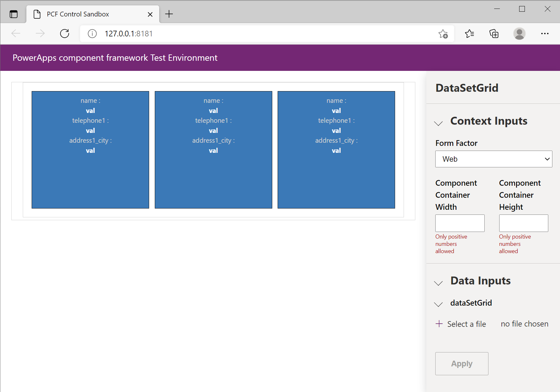Open the Collections icon

coord(494,34)
